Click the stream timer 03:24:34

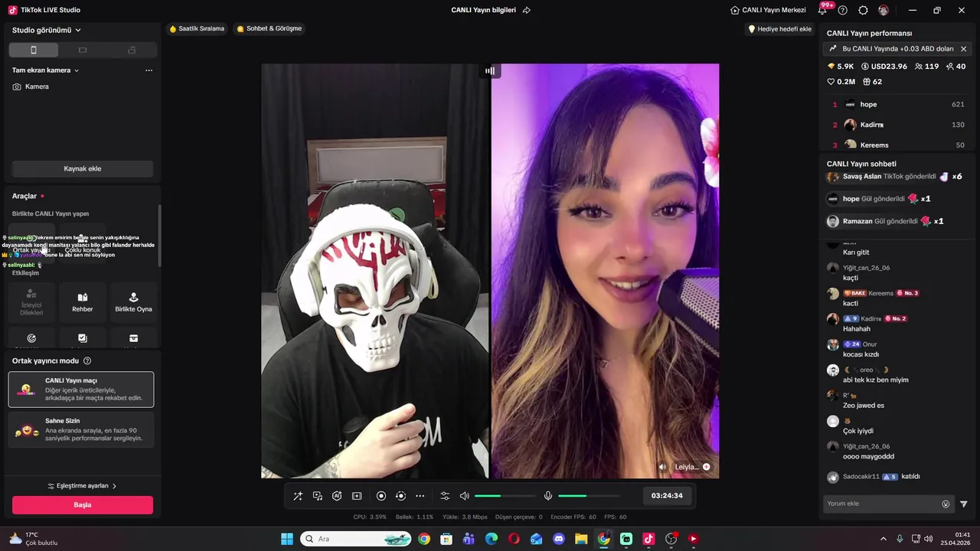pyautogui.click(x=667, y=496)
